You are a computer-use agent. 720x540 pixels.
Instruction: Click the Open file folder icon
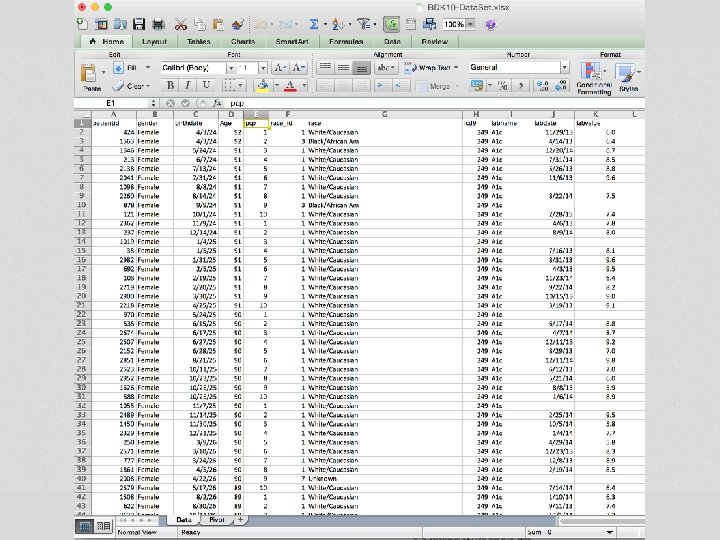(x=120, y=24)
